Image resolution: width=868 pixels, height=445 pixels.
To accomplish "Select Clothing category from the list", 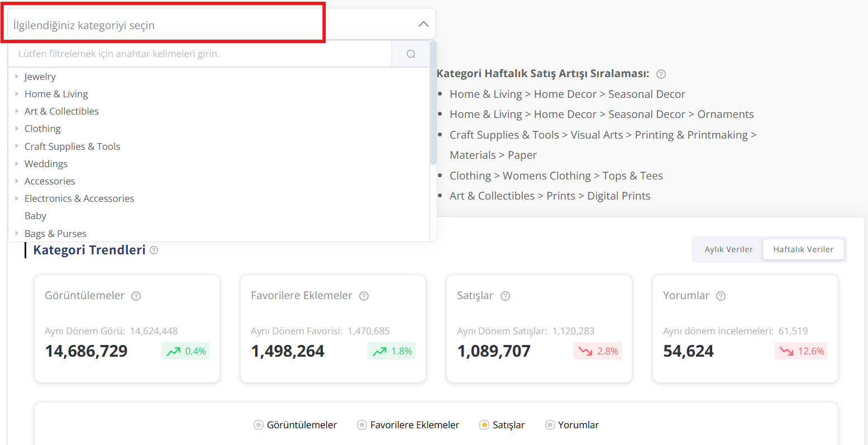I will click(x=42, y=129).
